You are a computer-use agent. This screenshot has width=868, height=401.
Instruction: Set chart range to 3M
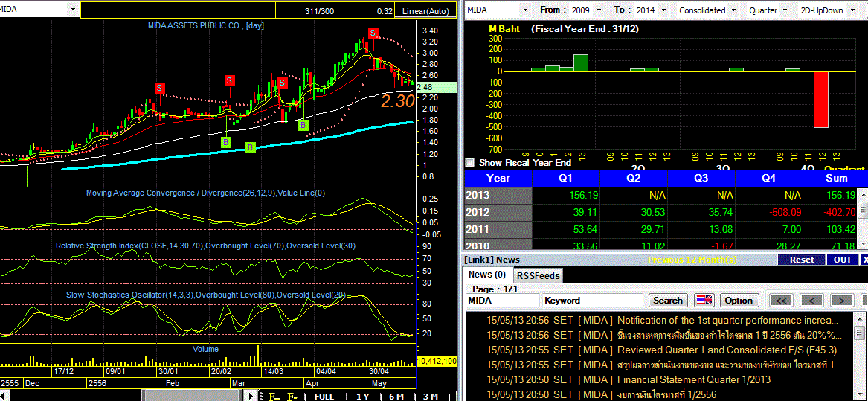click(x=431, y=396)
